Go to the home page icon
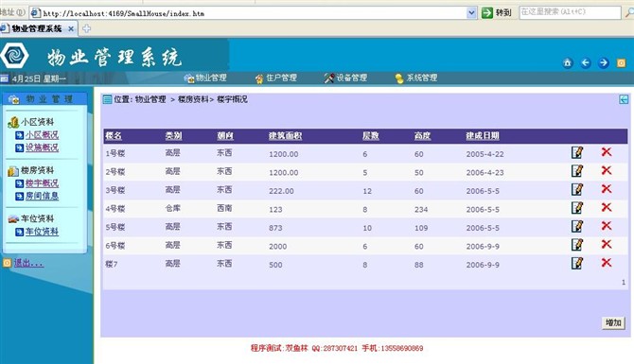Screen dimensions: 634x364 (568, 63)
